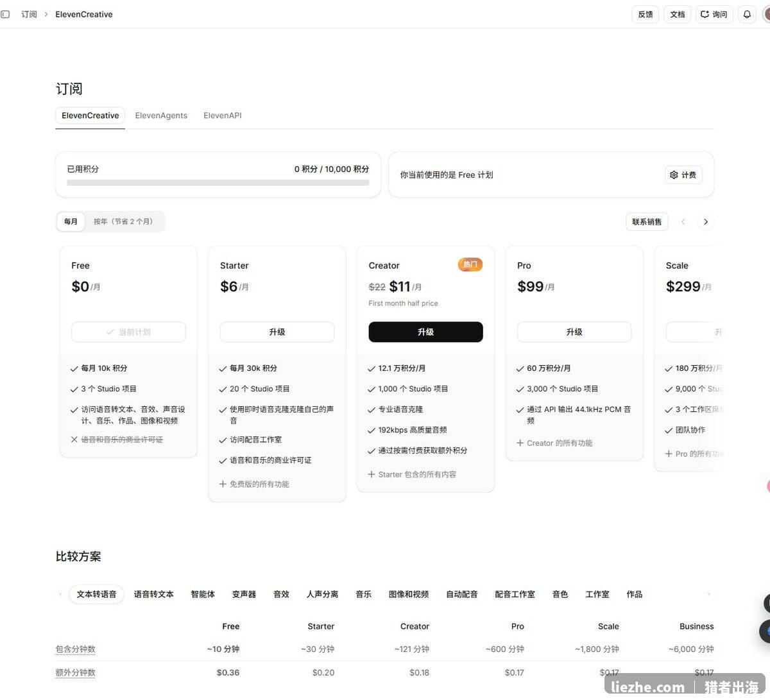
Task: Expand Creator 的所有功能 under Pro
Action: [x=554, y=443]
